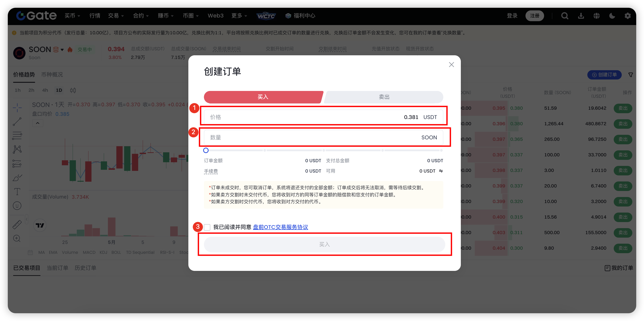Click the 注册 register button
The height and width of the screenshot is (321, 644).
(x=535, y=16)
